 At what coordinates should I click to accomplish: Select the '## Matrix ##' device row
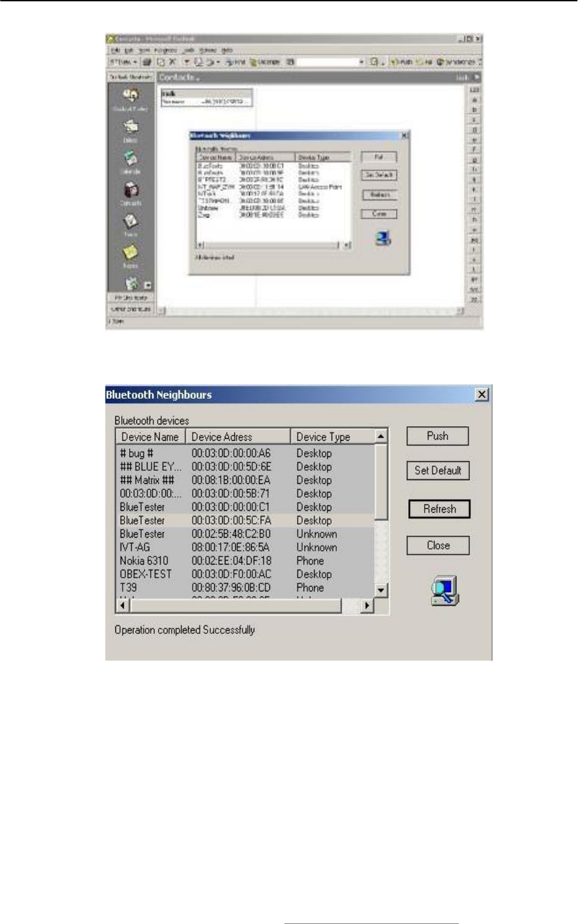tap(245, 480)
